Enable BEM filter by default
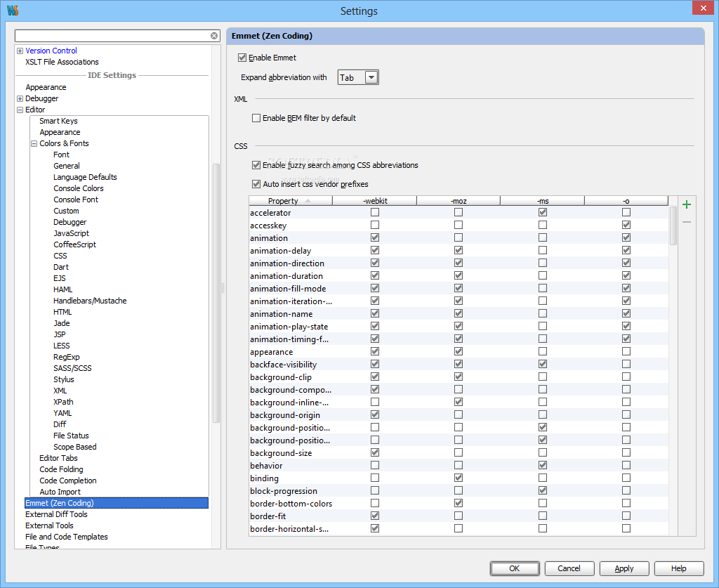 click(x=256, y=118)
